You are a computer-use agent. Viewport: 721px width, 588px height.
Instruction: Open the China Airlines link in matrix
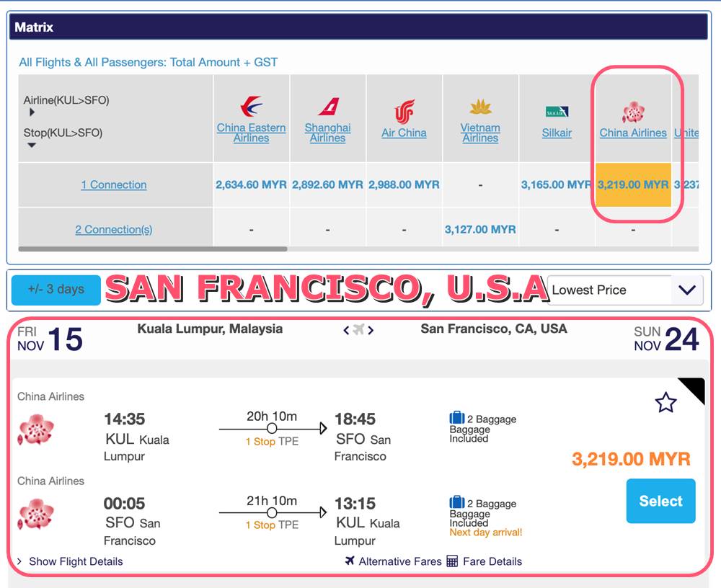coord(633,133)
